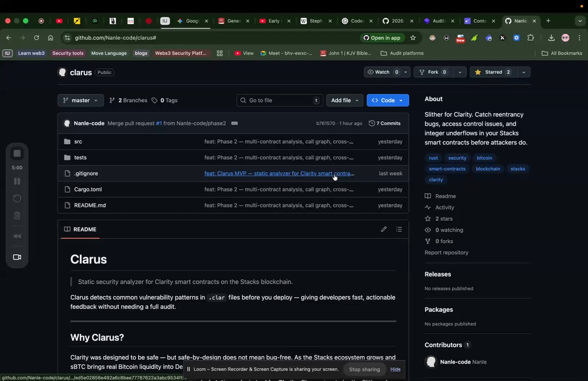This screenshot has width=588, height=381.
Task: Select the bitcoin topic tag
Action: click(x=484, y=158)
